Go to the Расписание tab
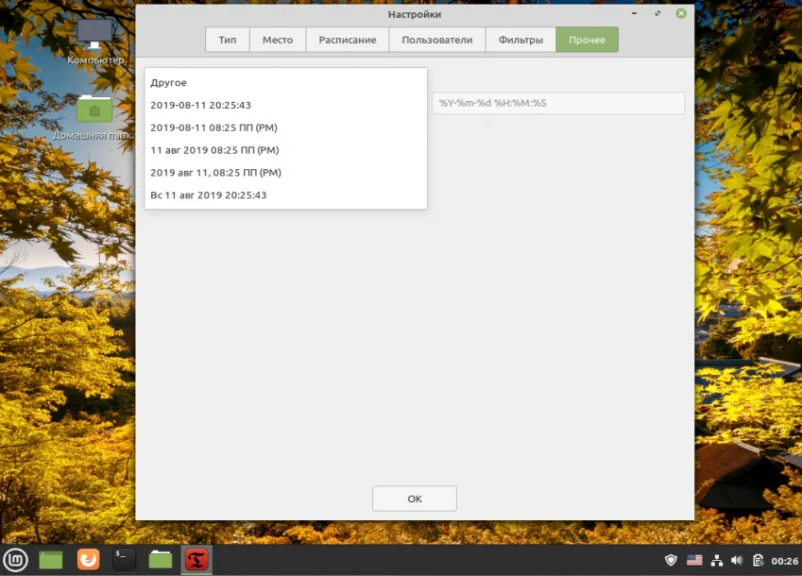 point(347,40)
